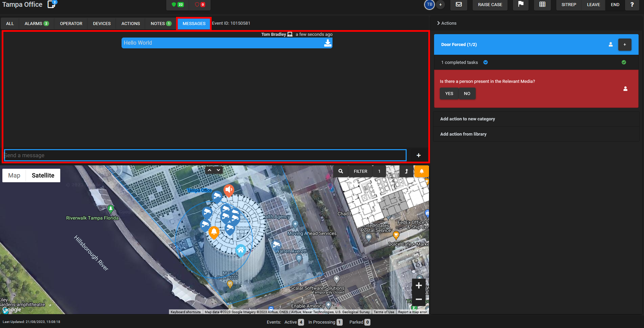Attach a file using the message plus button

click(418, 155)
